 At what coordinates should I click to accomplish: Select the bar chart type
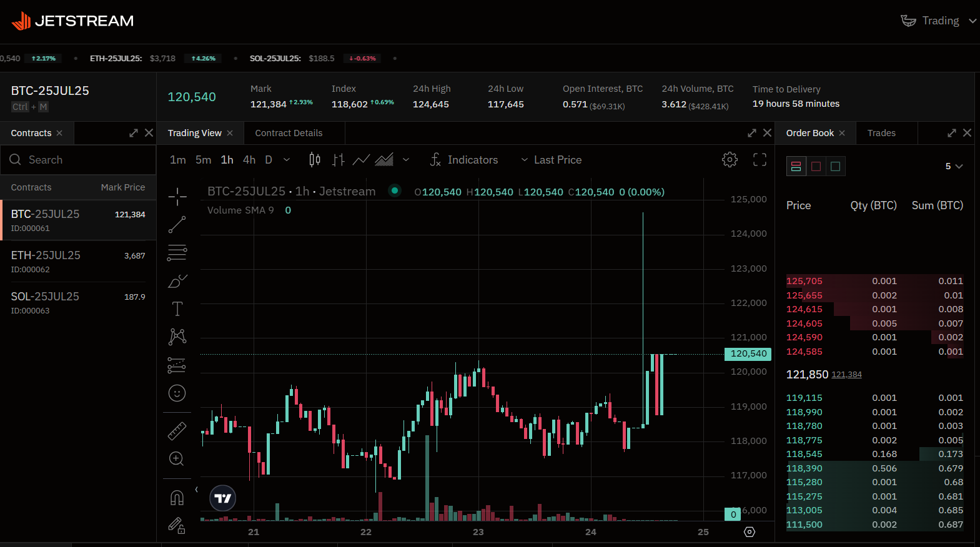click(x=339, y=160)
